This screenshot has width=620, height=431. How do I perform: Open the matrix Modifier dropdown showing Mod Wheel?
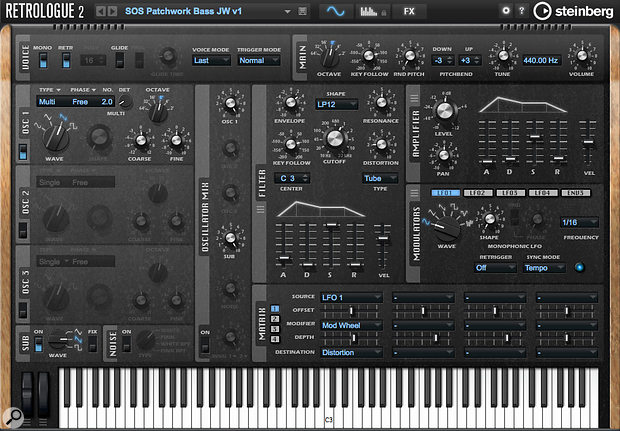pyautogui.click(x=352, y=325)
